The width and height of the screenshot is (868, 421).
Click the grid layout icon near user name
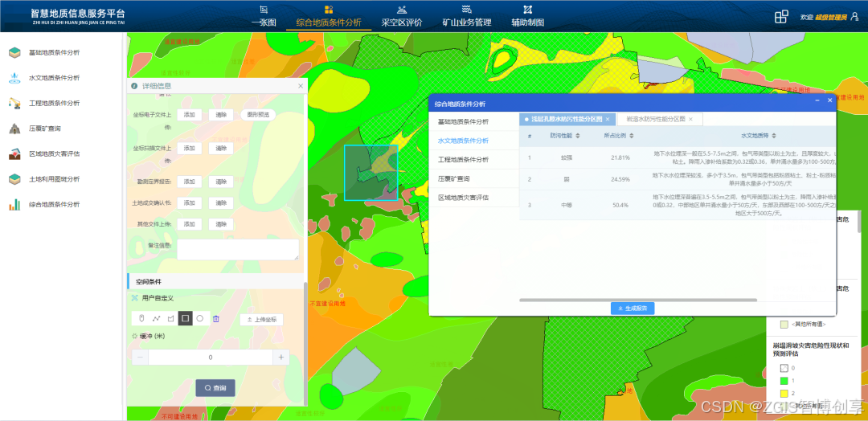[781, 17]
